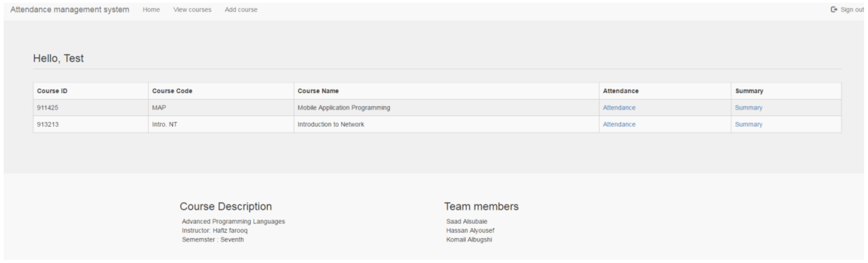Select the Course Code column header

point(221,91)
